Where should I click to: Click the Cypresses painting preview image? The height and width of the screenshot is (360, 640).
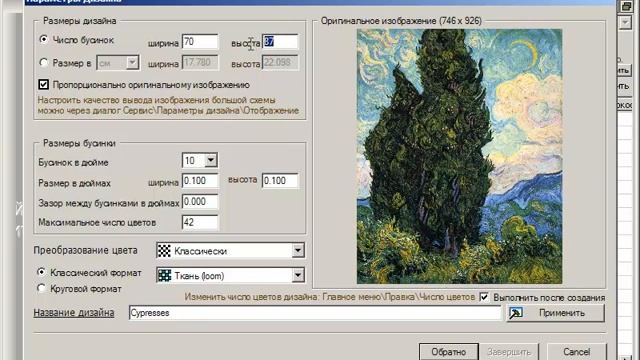click(x=459, y=156)
